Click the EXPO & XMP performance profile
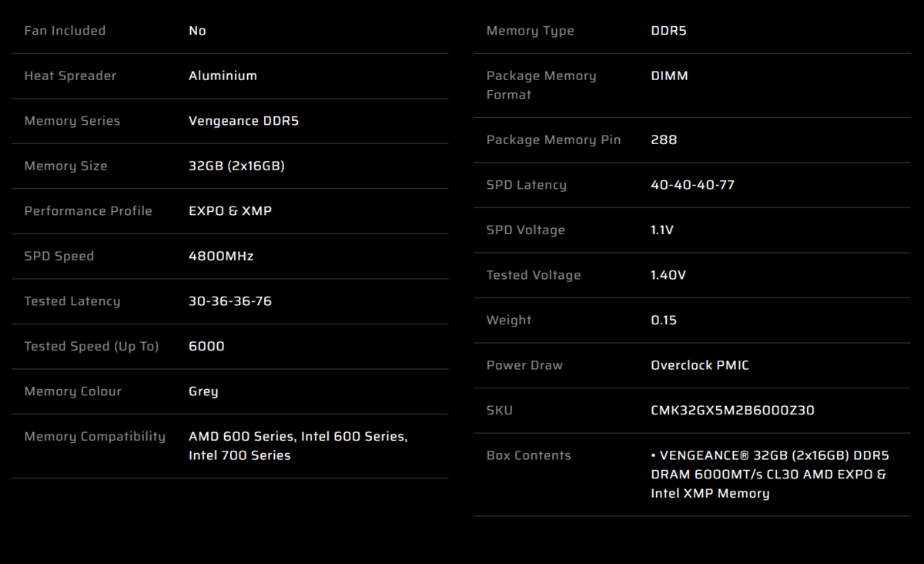924x564 pixels. (x=230, y=211)
